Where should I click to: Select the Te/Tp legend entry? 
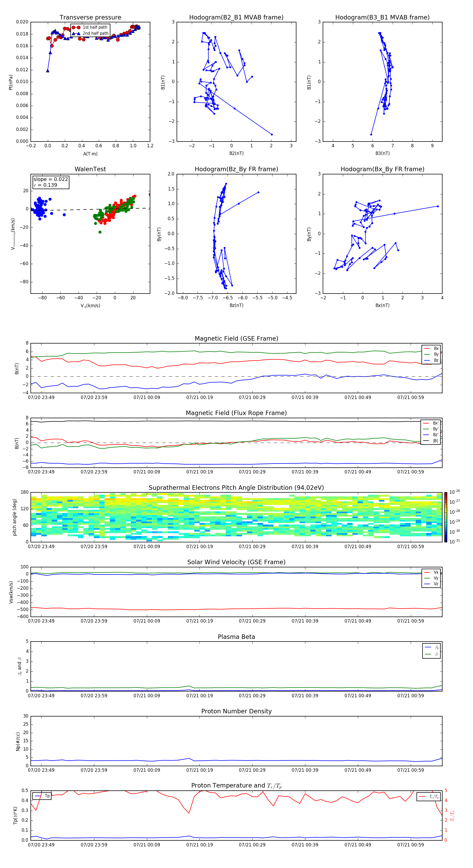pyautogui.click(x=429, y=796)
